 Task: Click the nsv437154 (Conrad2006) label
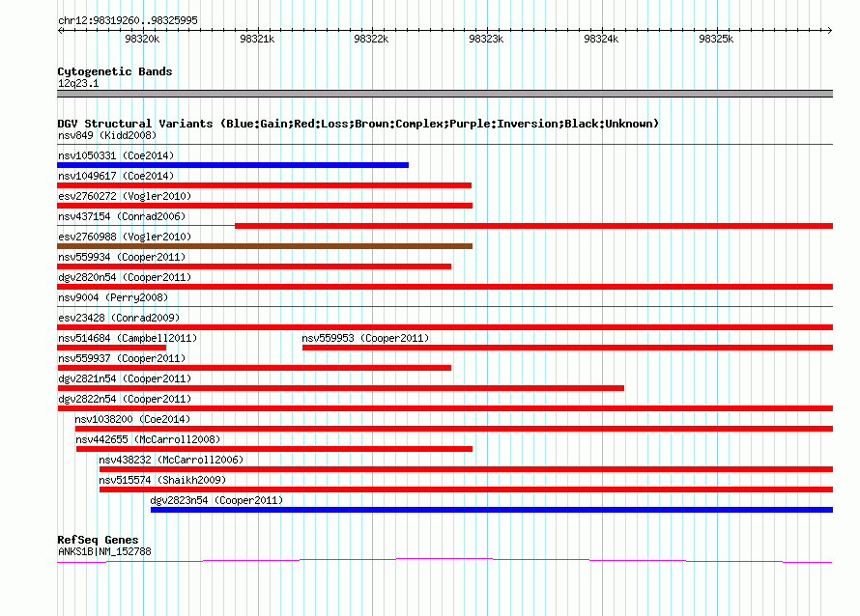point(122,216)
